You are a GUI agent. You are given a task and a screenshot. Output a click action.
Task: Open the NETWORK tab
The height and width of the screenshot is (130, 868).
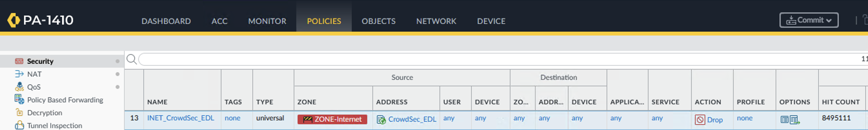[x=436, y=21]
